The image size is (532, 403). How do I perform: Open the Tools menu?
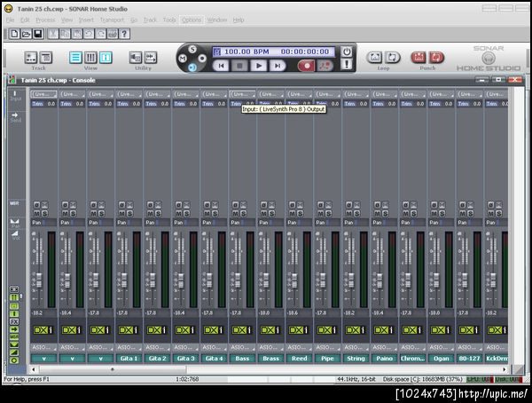coord(169,20)
